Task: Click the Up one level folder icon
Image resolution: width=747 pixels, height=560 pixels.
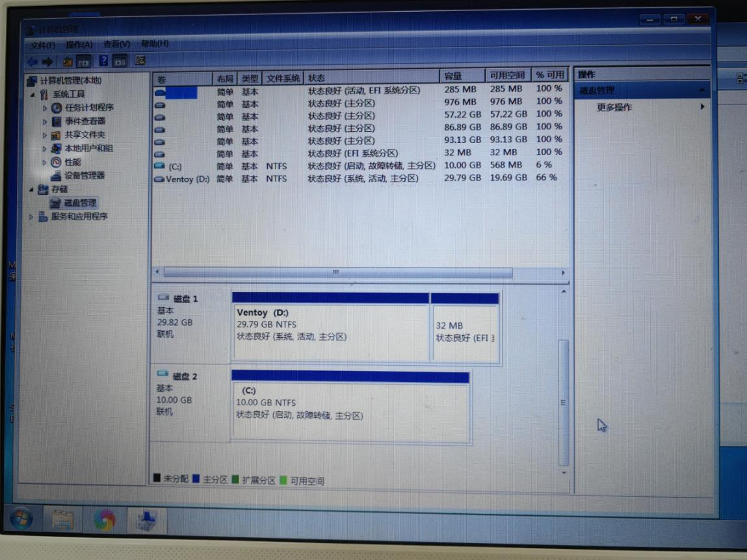Action: 68,62
